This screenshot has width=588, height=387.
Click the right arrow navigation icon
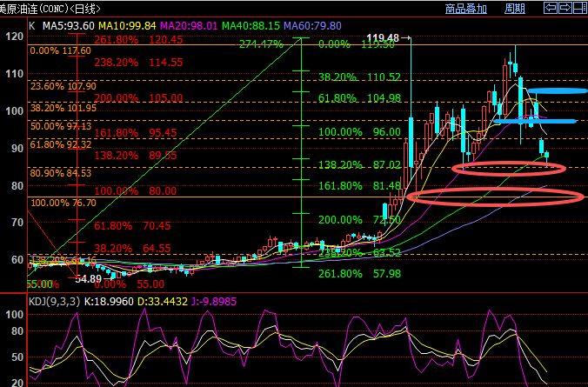(x=565, y=9)
